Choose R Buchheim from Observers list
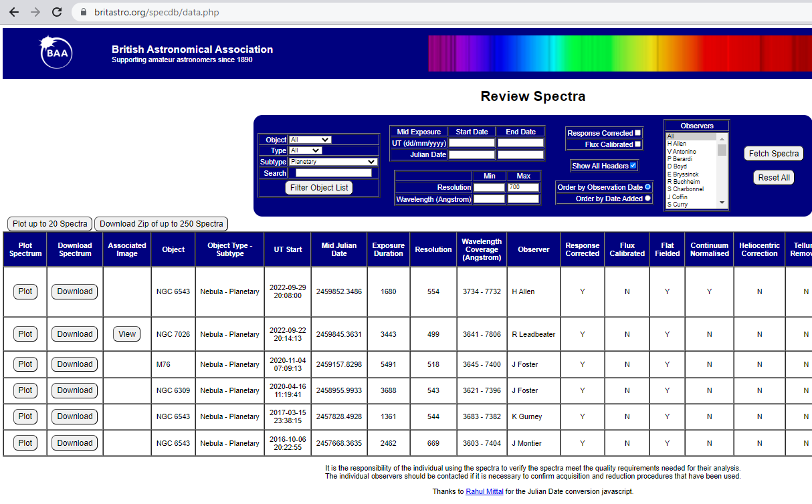 [x=682, y=182]
